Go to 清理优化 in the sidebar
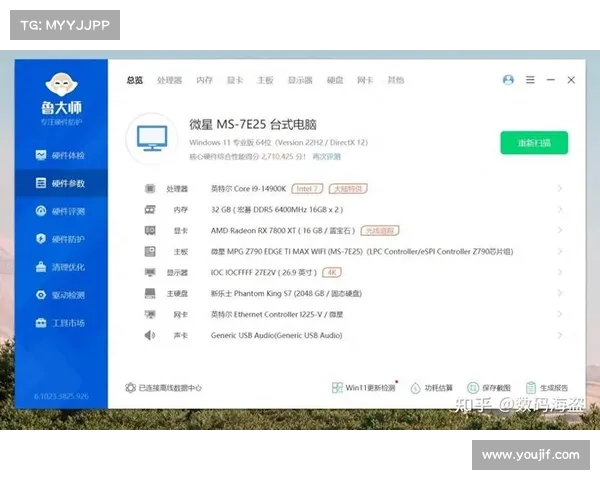Image resolution: width=600 pixels, height=480 pixels. 60,267
